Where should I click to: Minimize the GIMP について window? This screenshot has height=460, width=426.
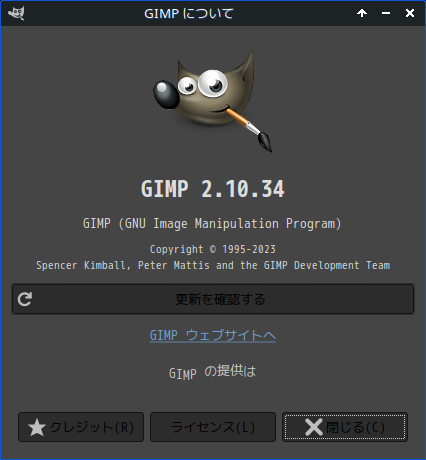386,13
